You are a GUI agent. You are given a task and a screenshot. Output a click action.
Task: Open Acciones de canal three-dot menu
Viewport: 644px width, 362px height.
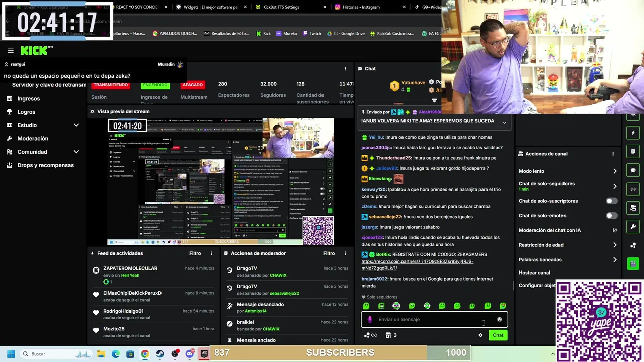[x=613, y=154]
